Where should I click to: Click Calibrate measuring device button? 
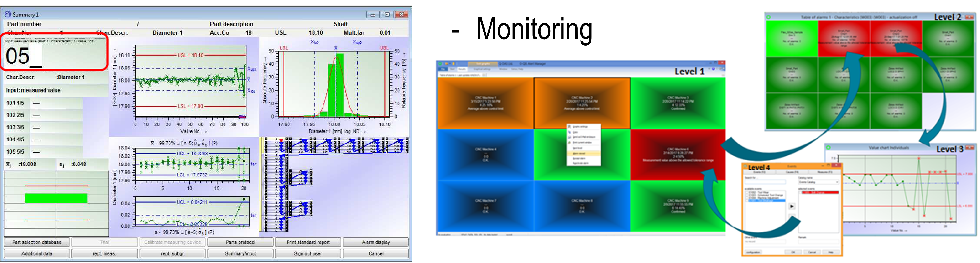point(172,242)
